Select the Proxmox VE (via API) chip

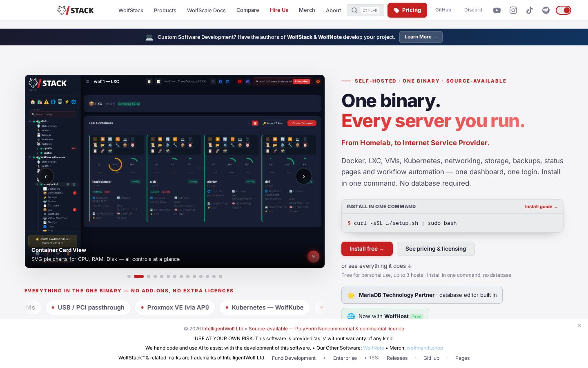pyautogui.click(x=174, y=307)
